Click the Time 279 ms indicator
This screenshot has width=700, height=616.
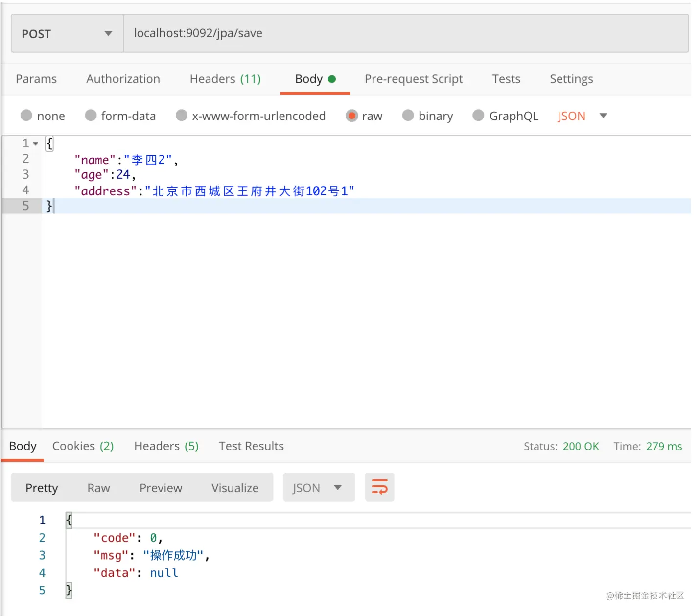(x=648, y=446)
